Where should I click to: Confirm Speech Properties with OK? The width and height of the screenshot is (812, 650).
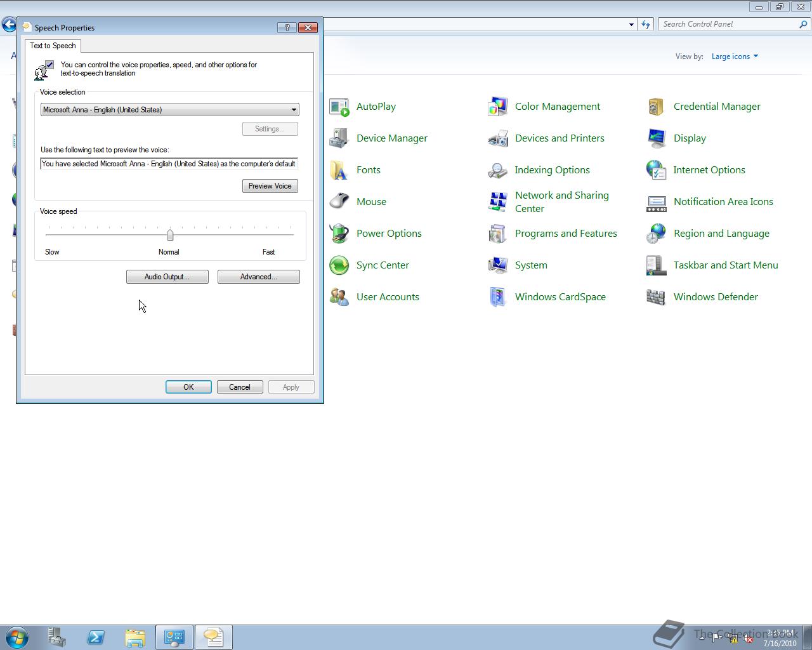coord(188,387)
